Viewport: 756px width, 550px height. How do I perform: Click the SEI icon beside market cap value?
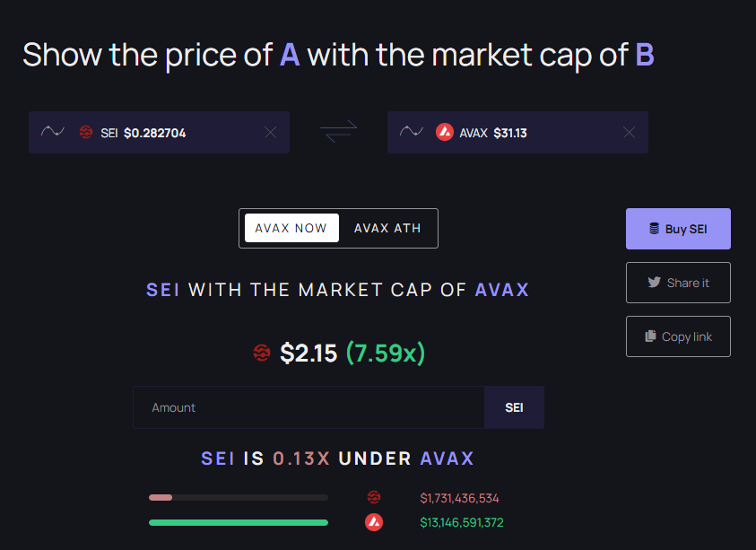[x=374, y=497]
